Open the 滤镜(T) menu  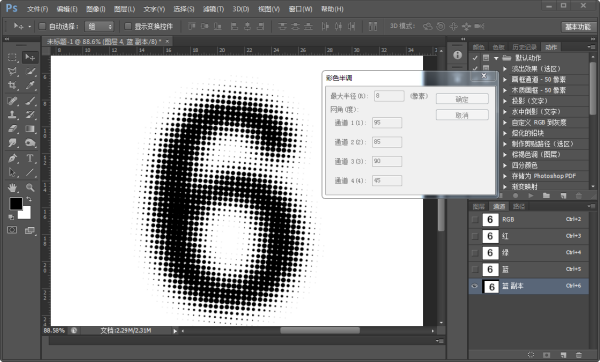pyautogui.click(x=214, y=9)
